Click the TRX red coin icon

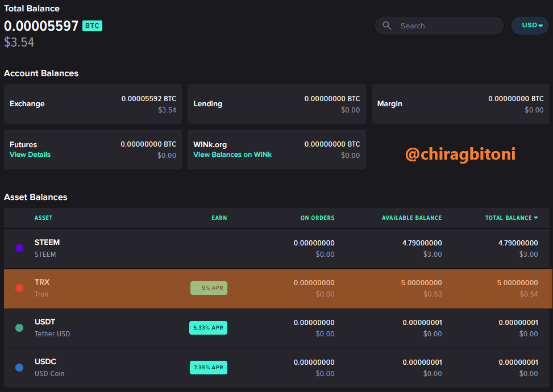(x=19, y=288)
